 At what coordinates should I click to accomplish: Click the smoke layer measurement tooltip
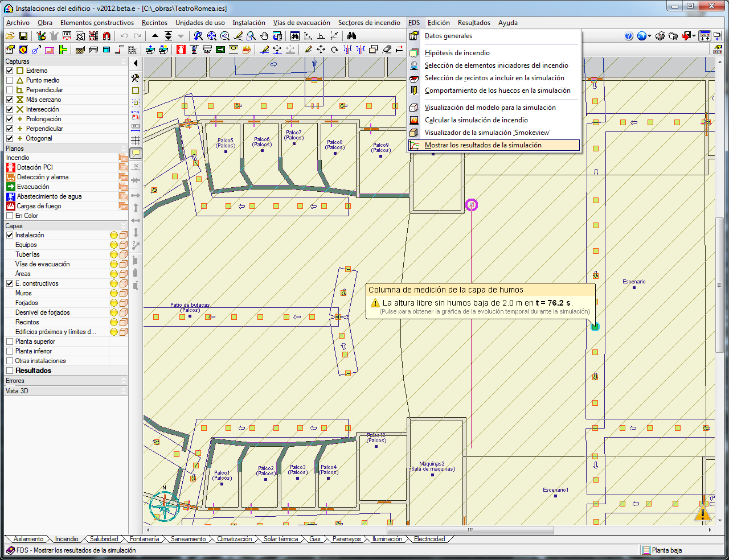[480, 301]
